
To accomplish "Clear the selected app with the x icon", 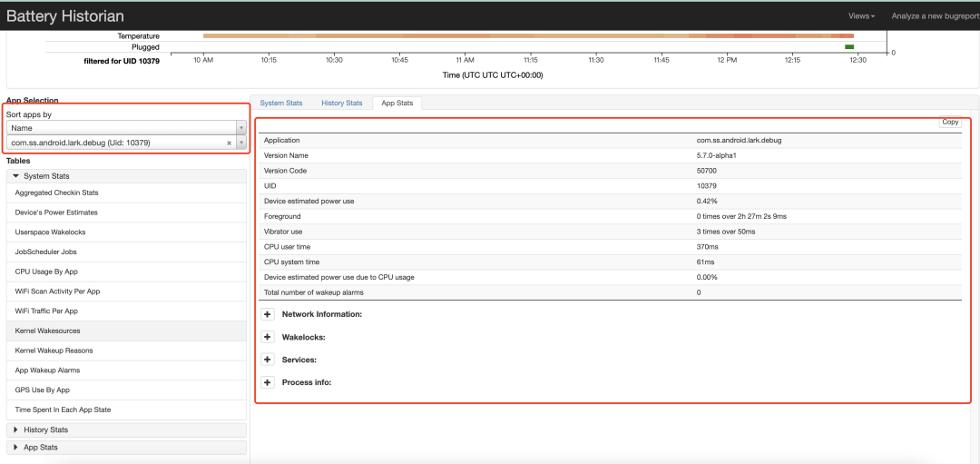I will pyautogui.click(x=229, y=143).
